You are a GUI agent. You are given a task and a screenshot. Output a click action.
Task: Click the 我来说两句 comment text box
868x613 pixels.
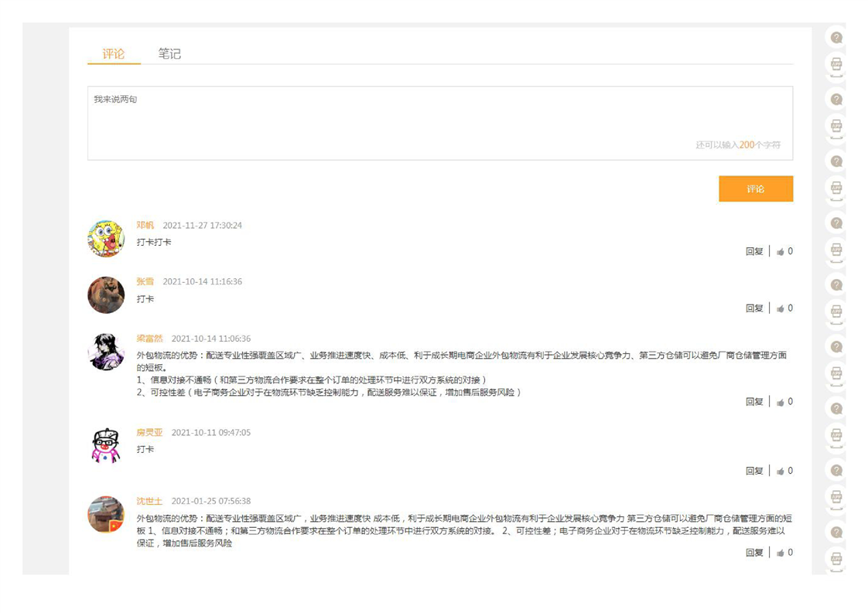coord(439,123)
